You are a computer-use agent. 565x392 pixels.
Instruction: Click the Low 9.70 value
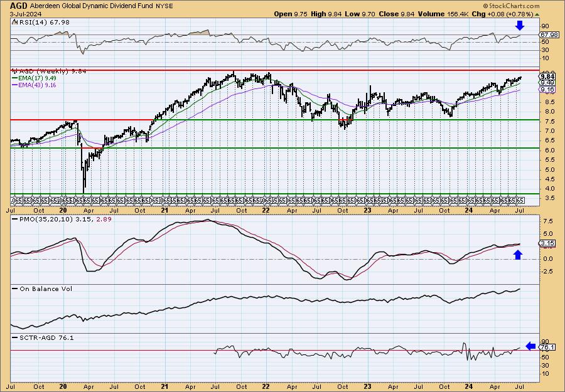361,14
